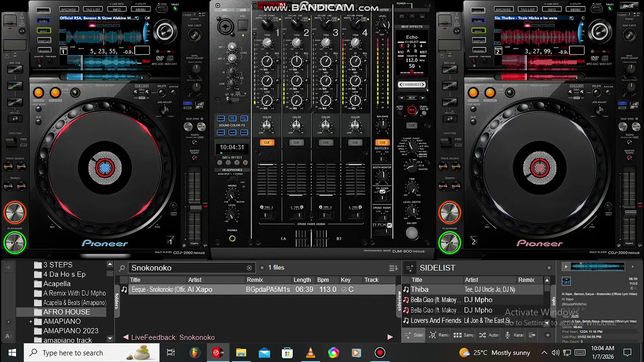The height and width of the screenshot is (362, 644).
Task: Toggle channel 2 headphone CUE on mixer
Action: (296, 143)
